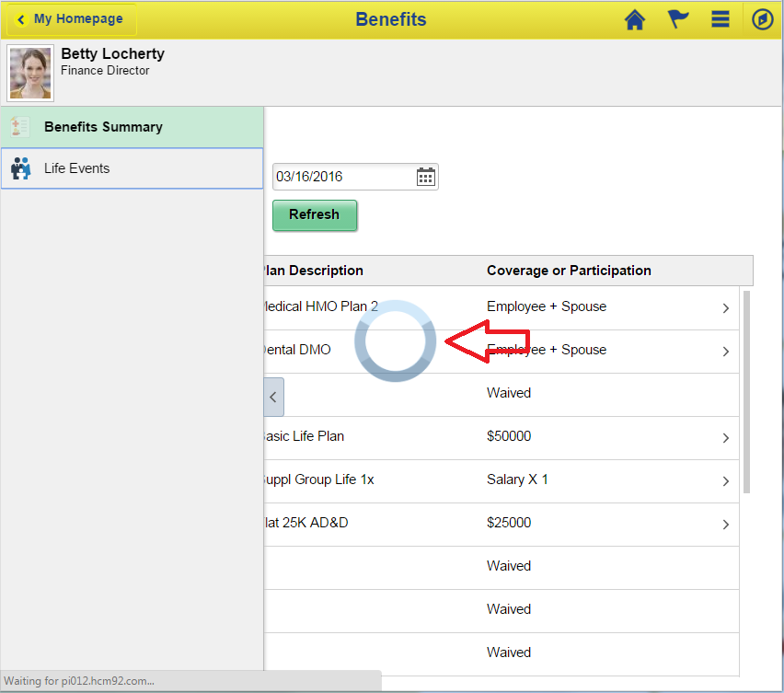Click the Life Events family icon

[20, 168]
